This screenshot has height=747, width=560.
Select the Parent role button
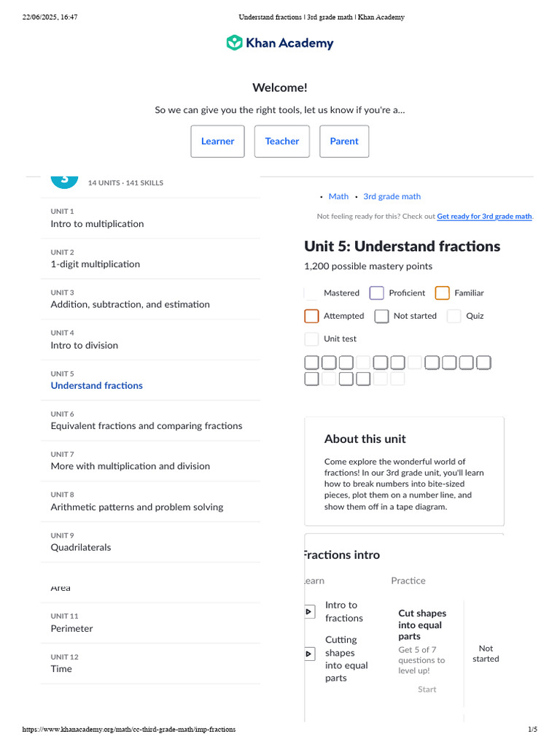tap(344, 142)
